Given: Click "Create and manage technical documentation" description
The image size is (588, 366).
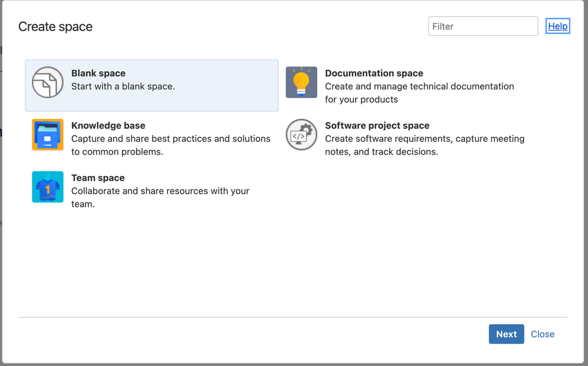Looking at the screenshot, I should coord(419,93).
